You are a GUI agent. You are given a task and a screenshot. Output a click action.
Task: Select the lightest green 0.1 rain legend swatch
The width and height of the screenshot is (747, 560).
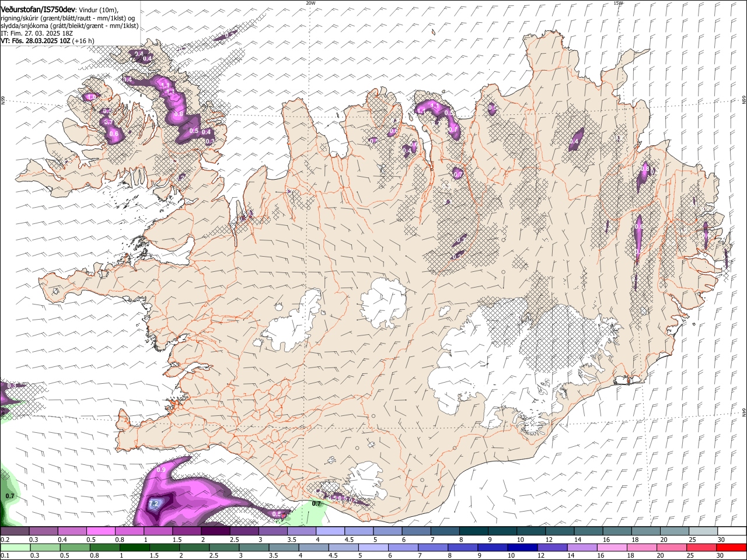pos(16,548)
